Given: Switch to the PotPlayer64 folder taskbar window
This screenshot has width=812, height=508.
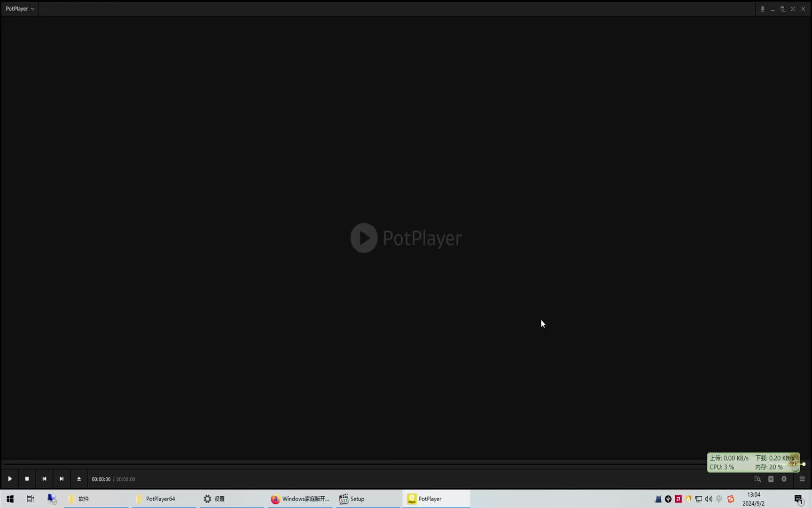Looking at the screenshot, I should (160, 499).
